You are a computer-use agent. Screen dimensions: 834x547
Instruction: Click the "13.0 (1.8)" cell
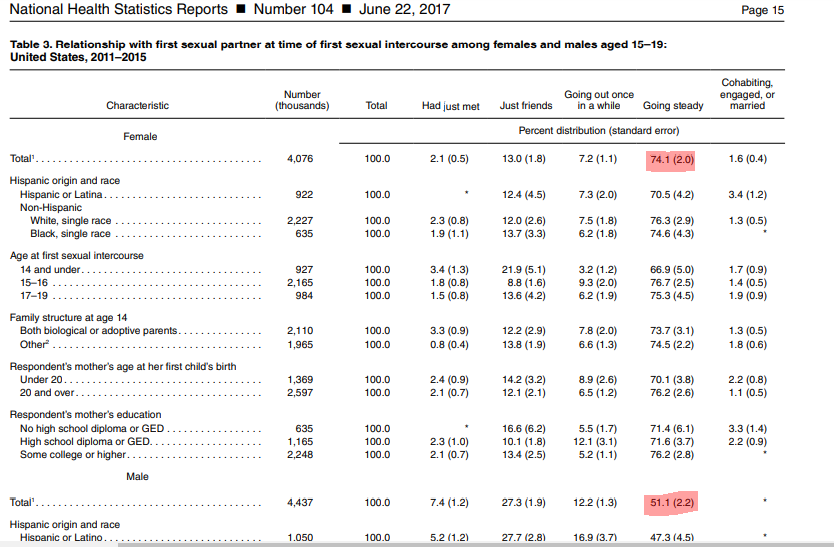click(524, 159)
